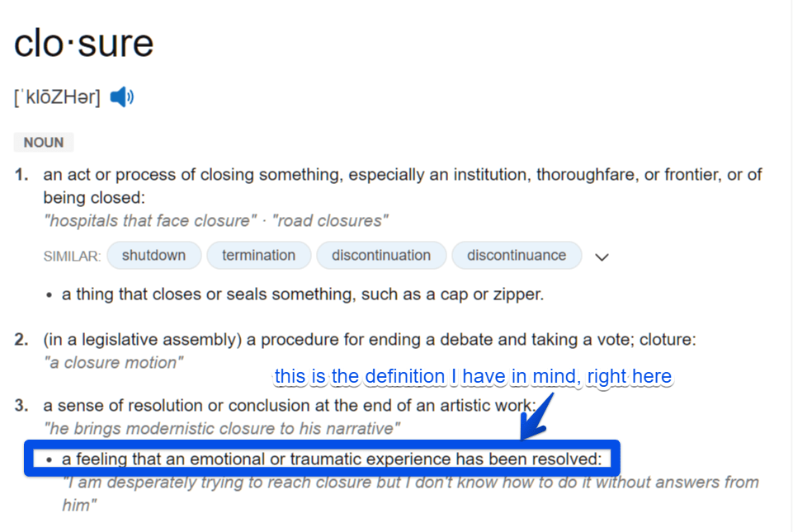The width and height of the screenshot is (793, 532).
Task: Click the SIMILAR label
Action: 72,257
